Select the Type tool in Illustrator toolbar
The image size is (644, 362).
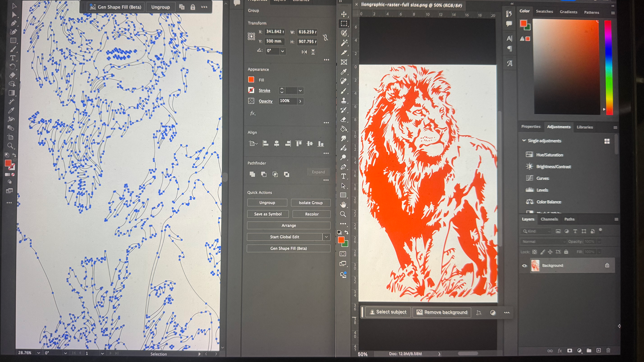tap(12, 58)
